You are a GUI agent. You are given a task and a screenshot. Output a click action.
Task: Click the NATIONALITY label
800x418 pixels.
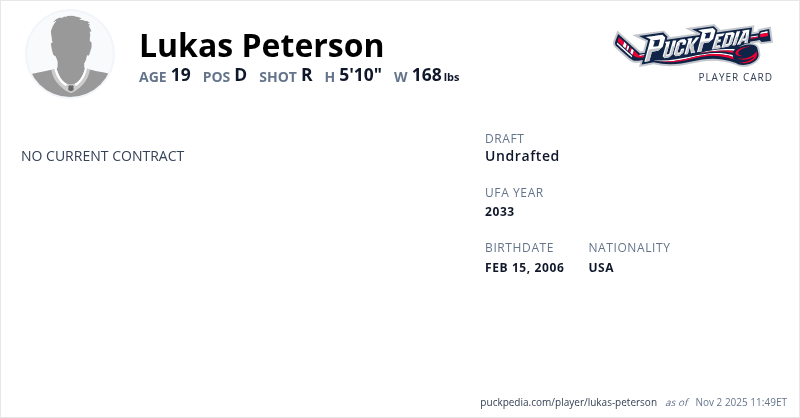click(629, 247)
